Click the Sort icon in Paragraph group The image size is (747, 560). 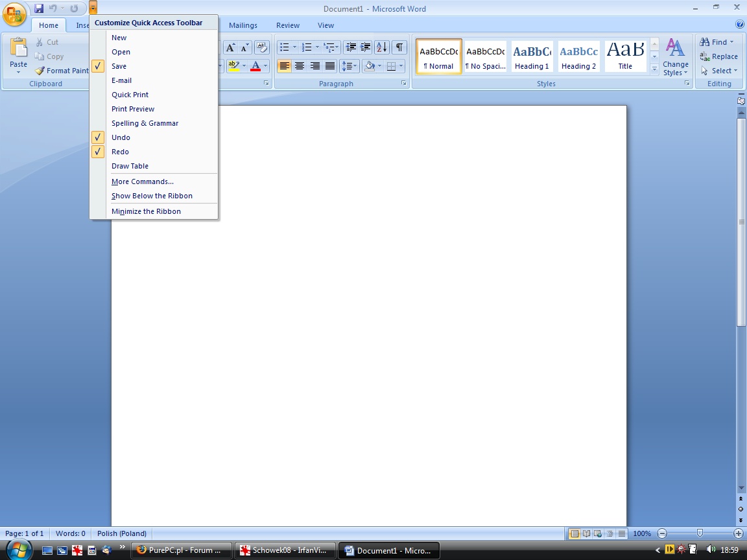(382, 47)
